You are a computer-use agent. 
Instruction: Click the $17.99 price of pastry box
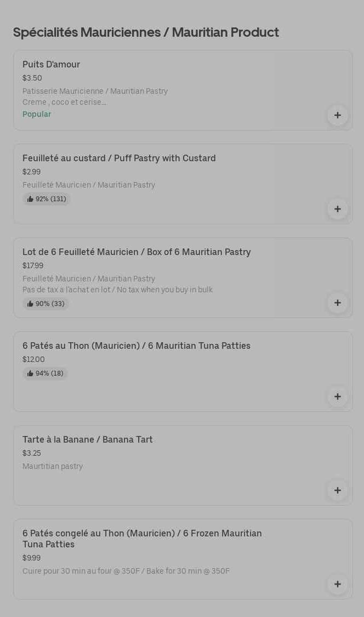pos(33,265)
